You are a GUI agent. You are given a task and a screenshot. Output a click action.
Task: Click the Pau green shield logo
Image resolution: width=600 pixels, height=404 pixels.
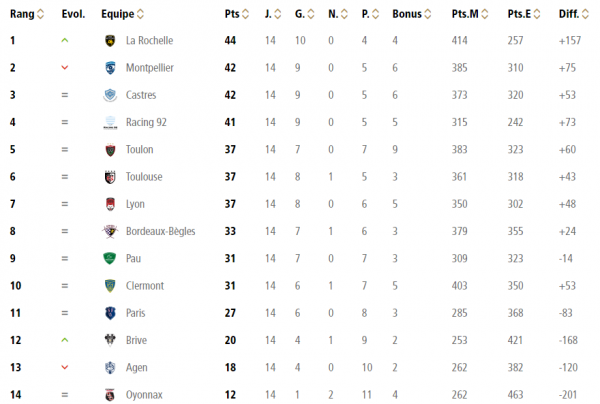[110, 258]
